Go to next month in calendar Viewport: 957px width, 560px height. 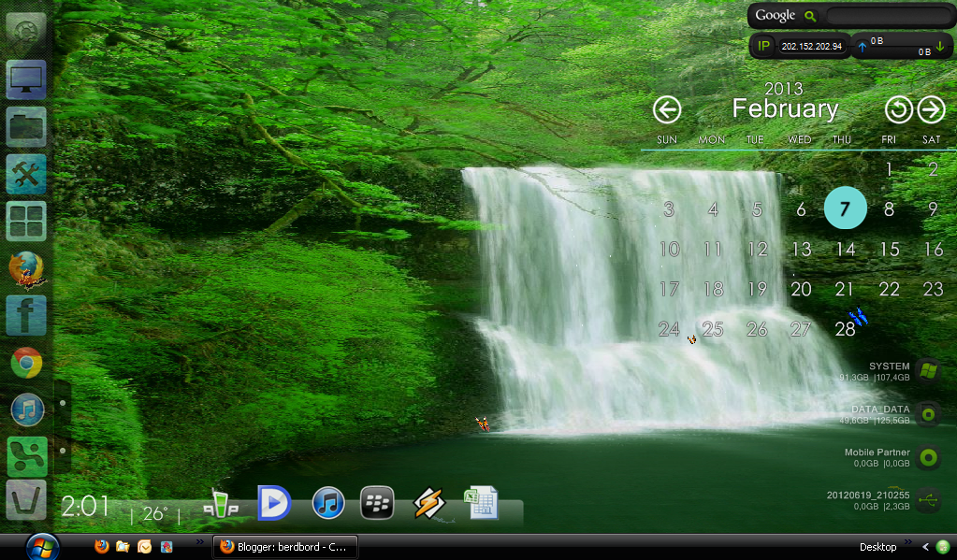[x=931, y=110]
